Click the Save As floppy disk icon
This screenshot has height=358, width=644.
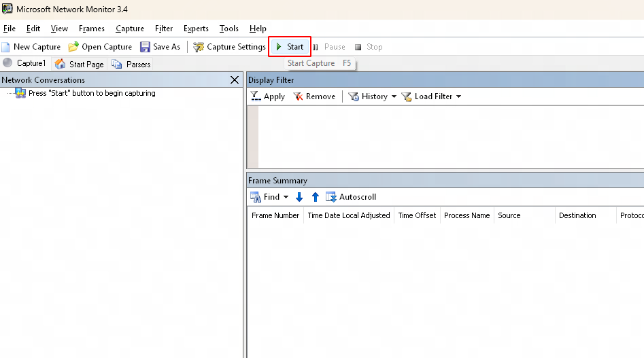click(145, 47)
